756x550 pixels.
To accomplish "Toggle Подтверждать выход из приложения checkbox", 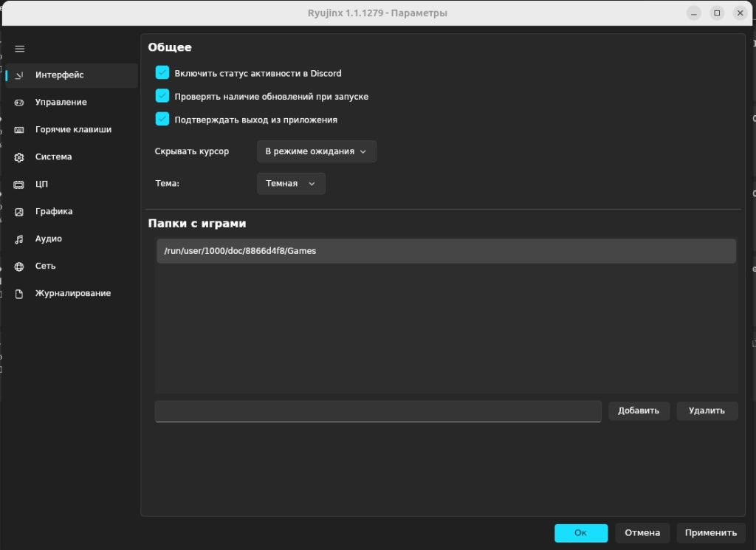I will tap(162, 119).
